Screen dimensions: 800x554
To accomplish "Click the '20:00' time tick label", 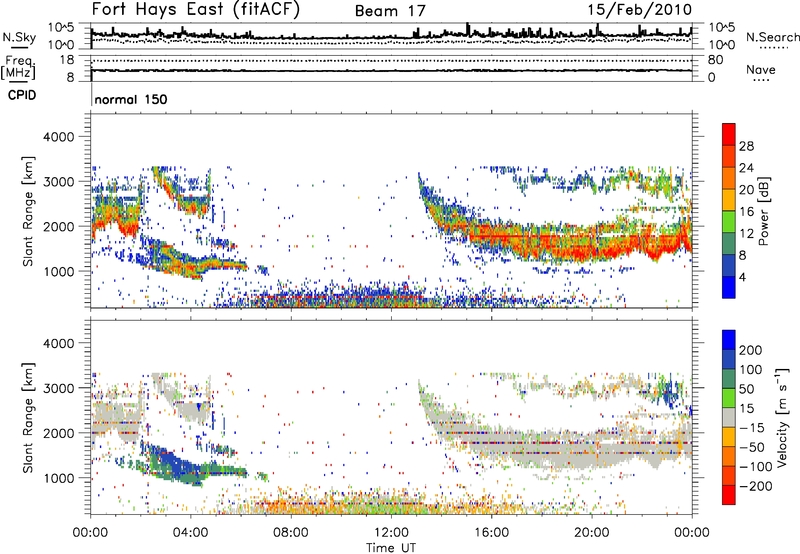I will 591,533.
